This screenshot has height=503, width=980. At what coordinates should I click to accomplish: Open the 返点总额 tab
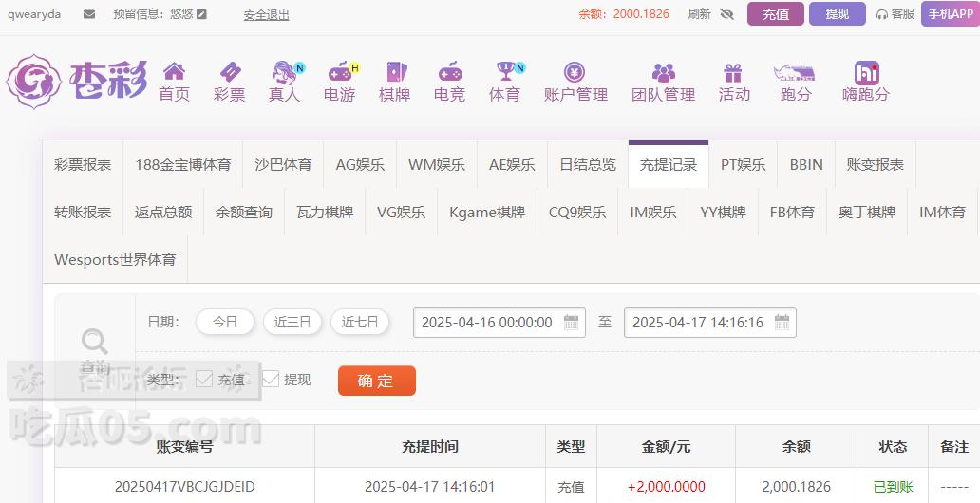(x=163, y=213)
